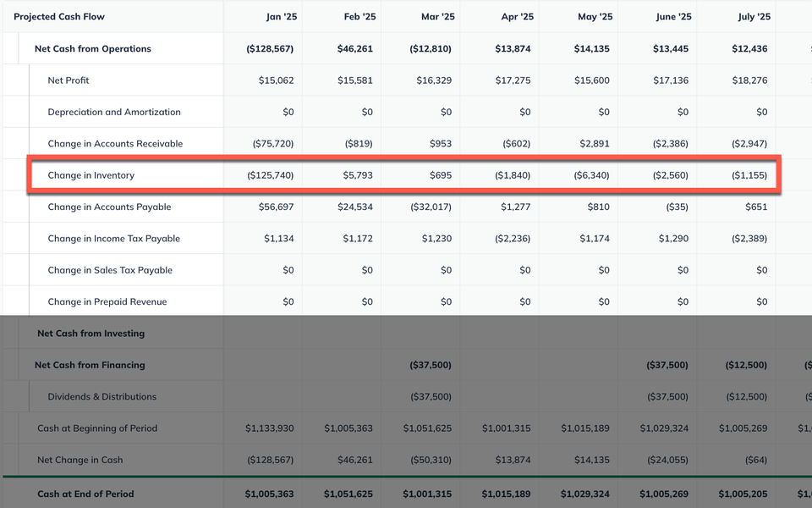Select the Feb '25 column header
Image resolution: width=812 pixels, height=508 pixels.
point(360,17)
